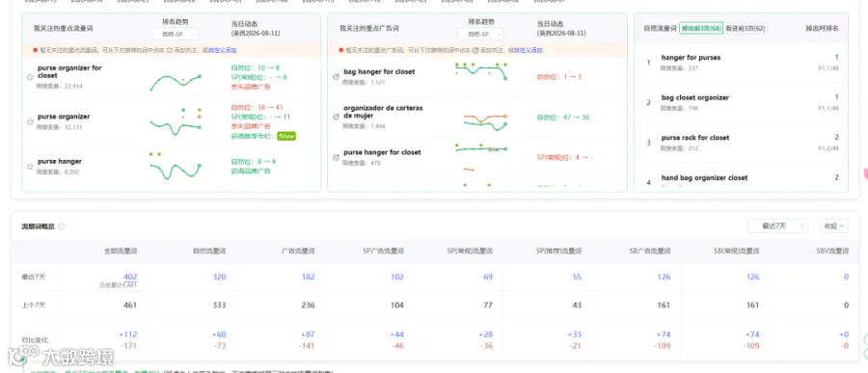Viewport: 868px width, 373px height.
Task: Click '自然位: 47 → 36' status text
Action: pos(563,118)
